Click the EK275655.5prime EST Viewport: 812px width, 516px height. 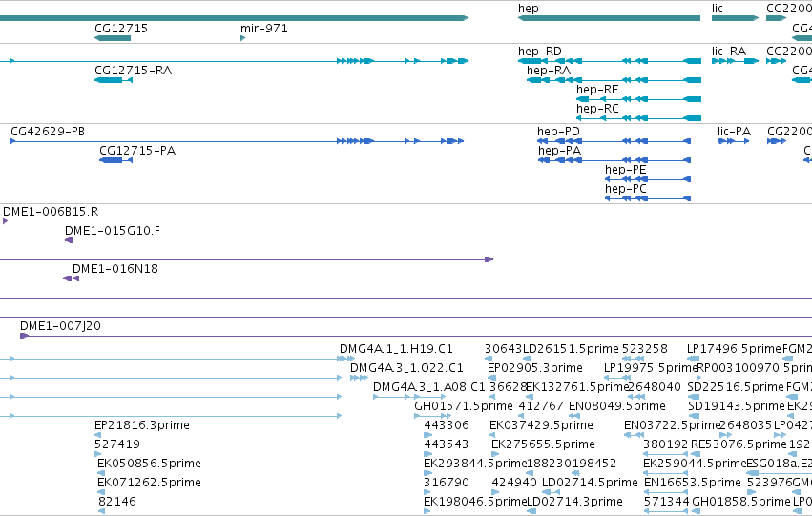pos(495,454)
